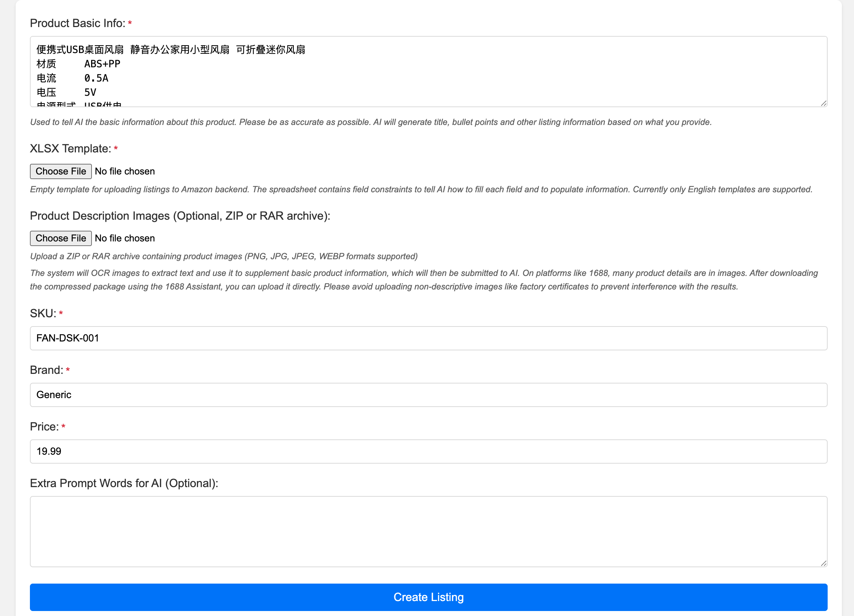Image resolution: width=854 pixels, height=616 pixels.
Task: Click the 'SKU' label text
Action: coord(43,313)
